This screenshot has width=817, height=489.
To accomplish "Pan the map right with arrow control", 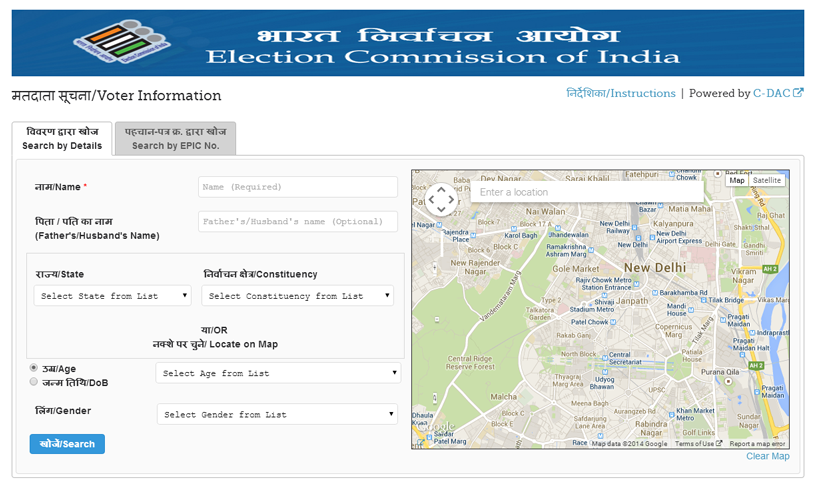I will point(452,199).
